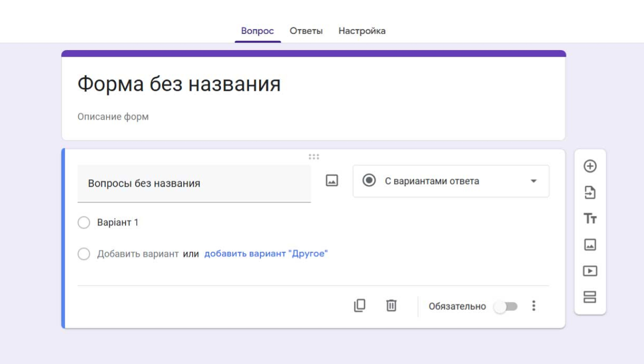Click the add question plus icon
Viewport: 644px width, 364px height.
click(590, 166)
